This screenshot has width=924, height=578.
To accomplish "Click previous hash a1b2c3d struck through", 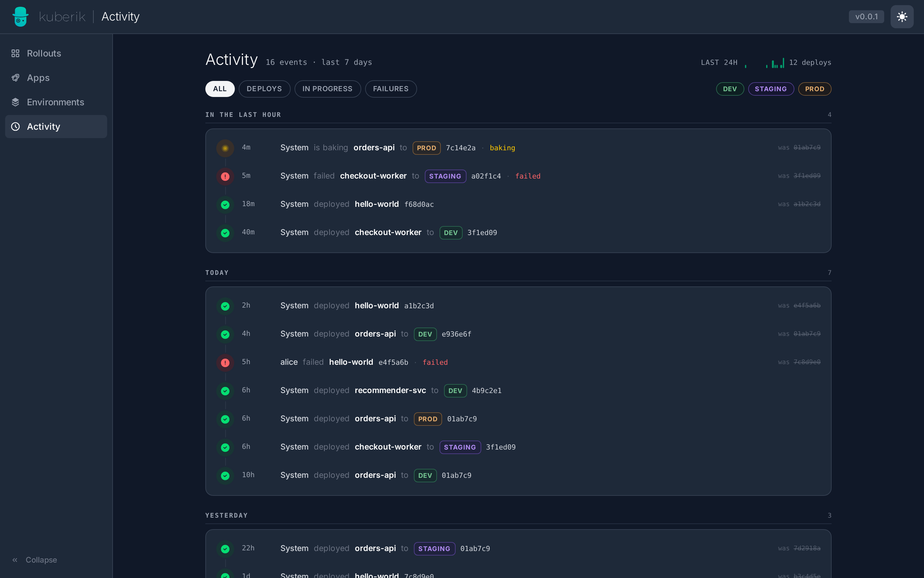I will [807, 204].
